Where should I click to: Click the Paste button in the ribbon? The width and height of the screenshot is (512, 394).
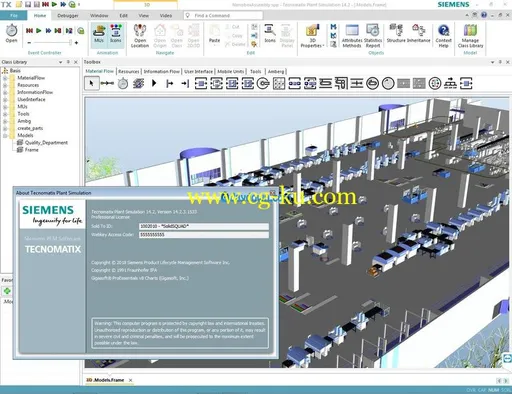pyautogui.click(x=214, y=34)
